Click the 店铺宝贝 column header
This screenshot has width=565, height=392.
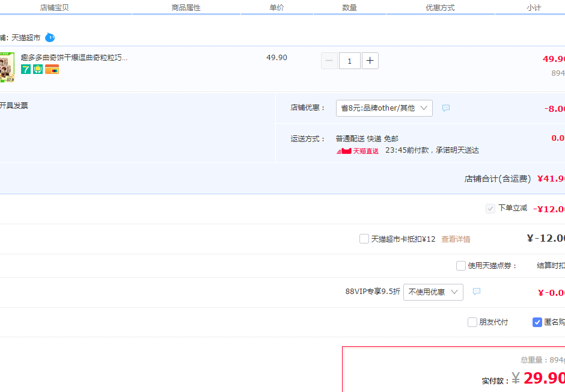[x=55, y=8]
